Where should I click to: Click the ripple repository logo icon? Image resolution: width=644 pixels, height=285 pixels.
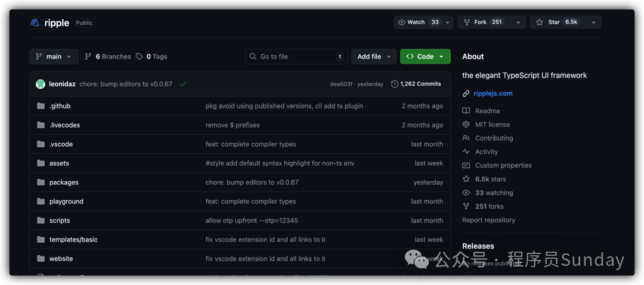coord(35,23)
